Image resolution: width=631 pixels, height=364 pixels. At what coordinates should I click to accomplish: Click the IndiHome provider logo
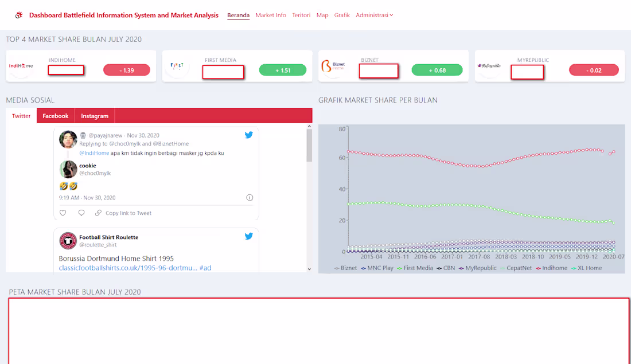(x=21, y=66)
